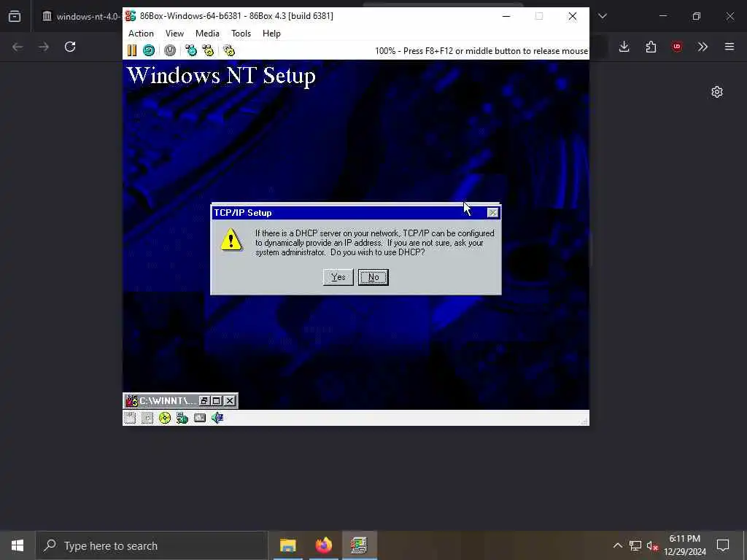Image resolution: width=747 pixels, height=560 pixels.
Task: Open the browser hamburger menu
Action: 729,47
